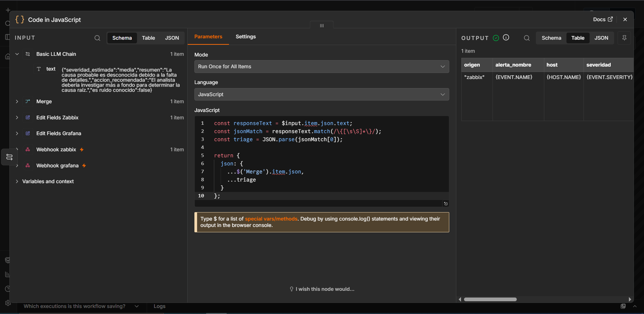Collapse the Basic LLM Chain tree node

pos(17,54)
